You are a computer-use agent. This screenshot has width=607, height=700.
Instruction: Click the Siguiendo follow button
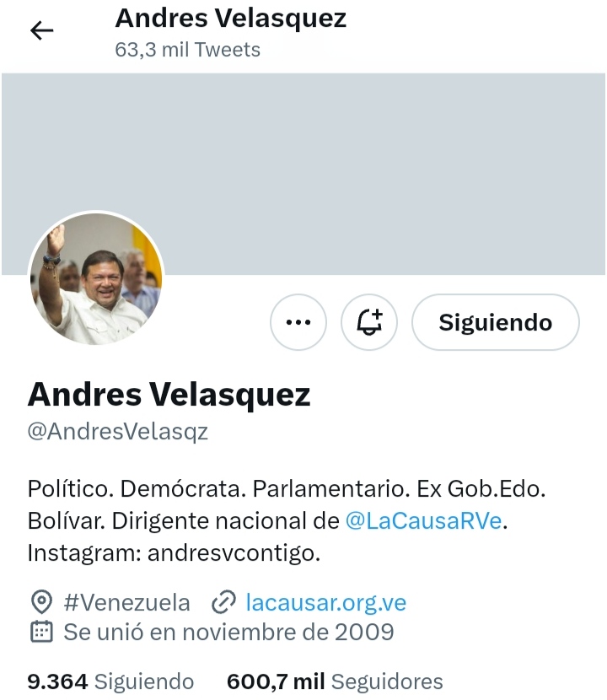pyautogui.click(x=496, y=322)
